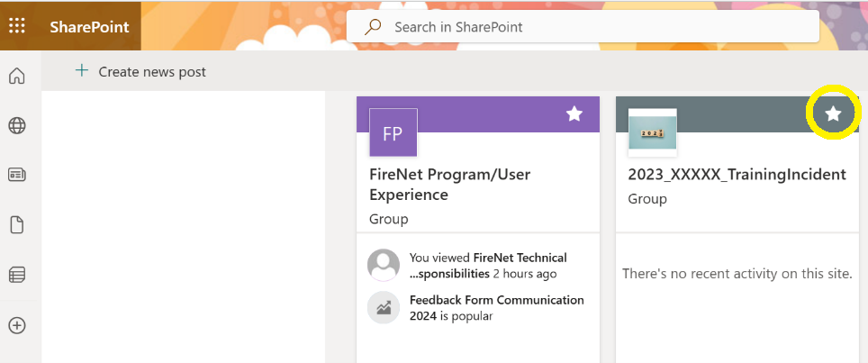Viewport: 868px width, 363px height.
Task: Toggle the star on 2023_XXXXX_TrainingIncident card
Action: coord(834,113)
